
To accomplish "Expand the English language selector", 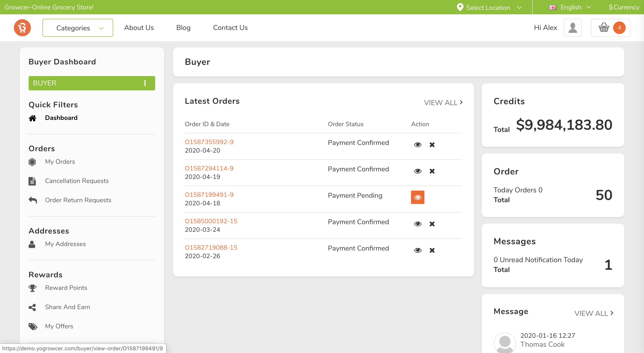I will 570,7.
